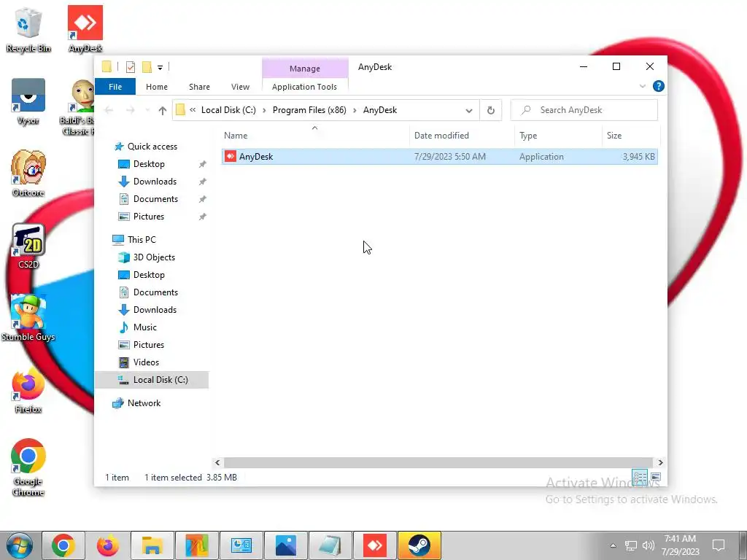Open the notification center icon
This screenshot has height=560, width=747.
[x=719, y=545]
